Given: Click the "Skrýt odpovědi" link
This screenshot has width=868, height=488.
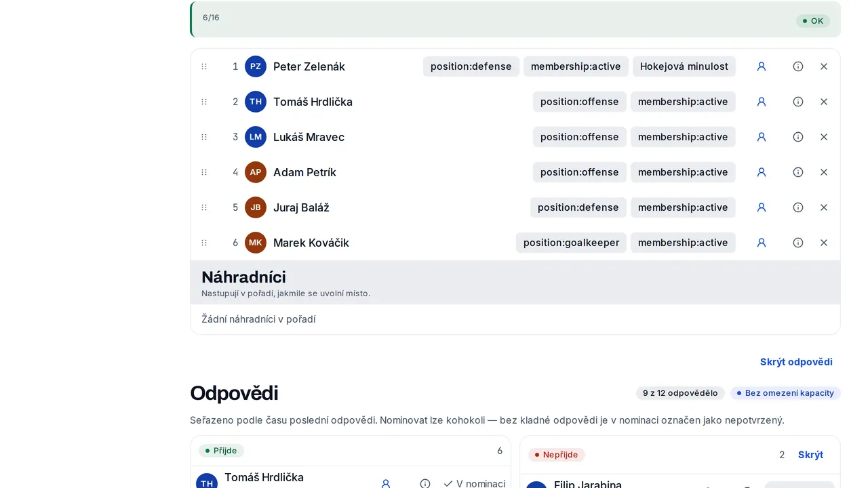Looking at the screenshot, I should point(796,362).
